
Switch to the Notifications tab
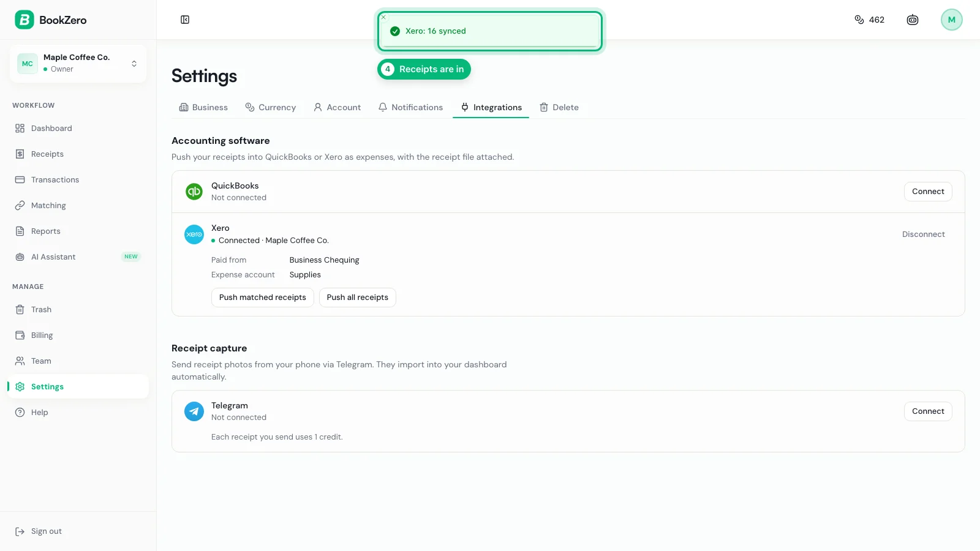coord(411,107)
